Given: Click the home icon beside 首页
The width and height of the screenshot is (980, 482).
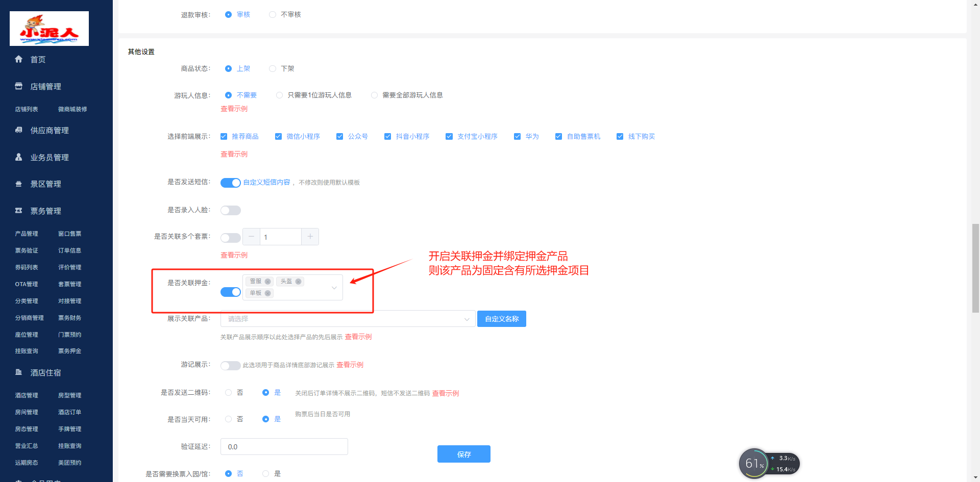Looking at the screenshot, I should point(19,59).
